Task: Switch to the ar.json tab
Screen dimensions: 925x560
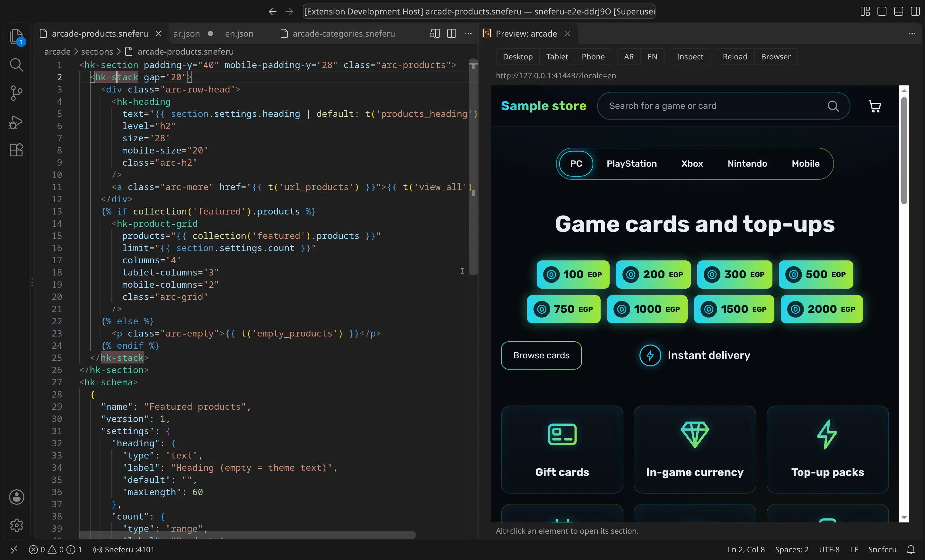Action: [x=187, y=34]
